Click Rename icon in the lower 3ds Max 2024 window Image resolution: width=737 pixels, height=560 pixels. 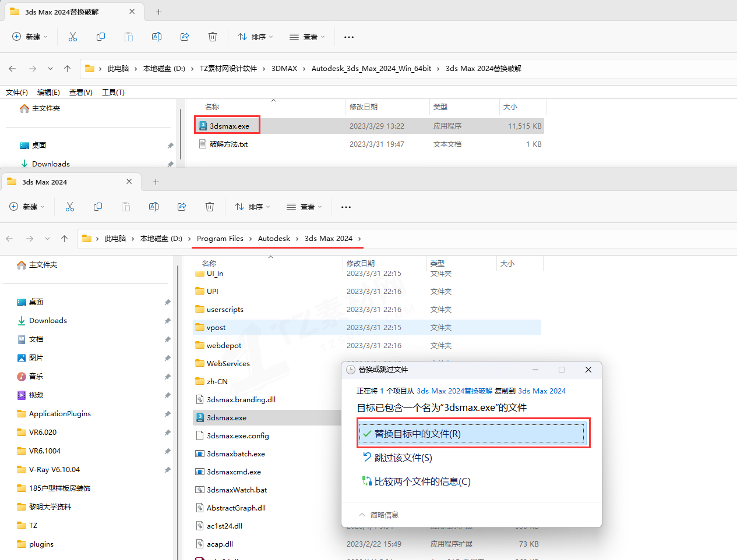pyautogui.click(x=154, y=207)
